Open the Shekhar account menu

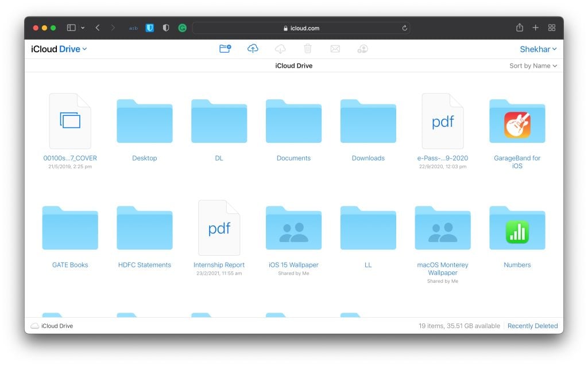(538, 49)
